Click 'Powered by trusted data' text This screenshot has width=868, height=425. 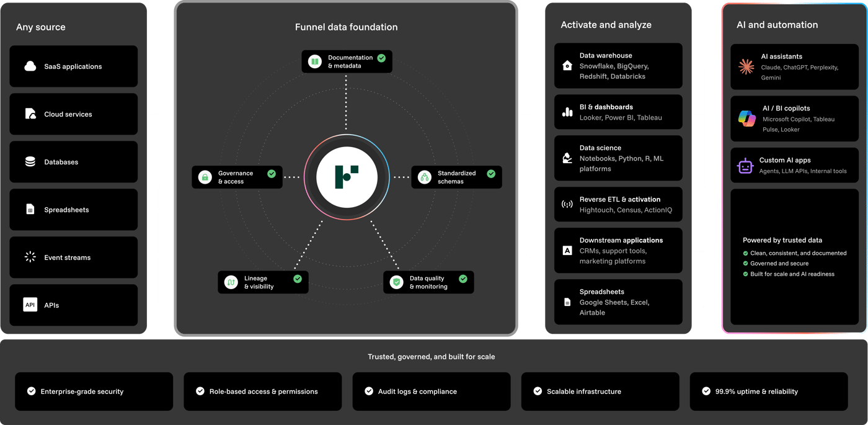tap(782, 240)
